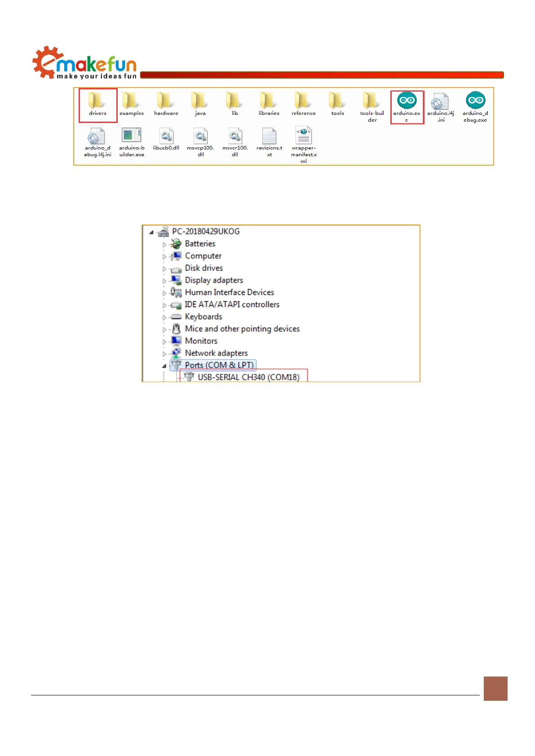Expand the Mice and other pointing devices category

164,330
